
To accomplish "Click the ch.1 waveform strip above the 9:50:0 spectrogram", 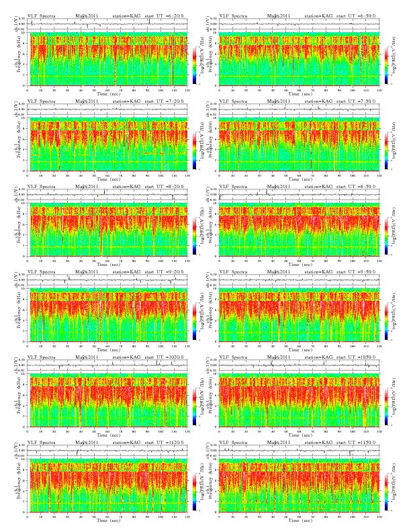I will pos(300,280).
